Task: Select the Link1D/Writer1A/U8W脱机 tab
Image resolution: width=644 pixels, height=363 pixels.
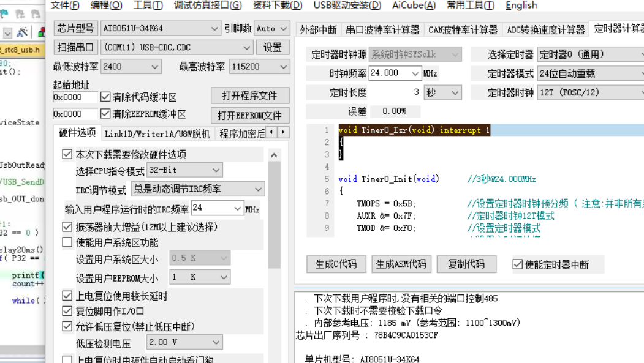Action: click(x=157, y=133)
